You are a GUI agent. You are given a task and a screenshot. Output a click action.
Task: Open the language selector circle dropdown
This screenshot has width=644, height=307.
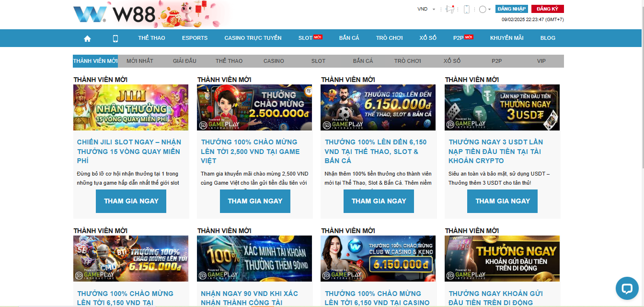484,9
